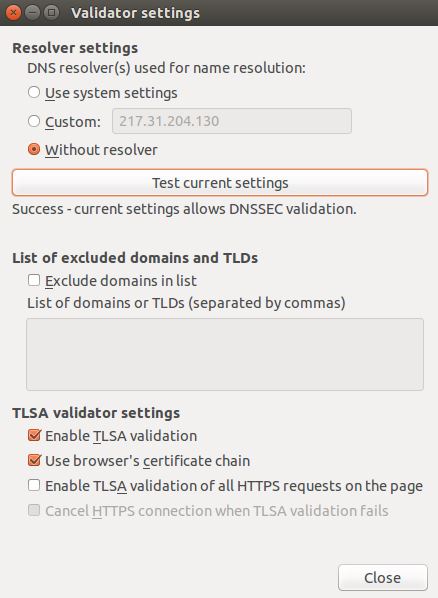Screen dimensions: 438x598
Task: Click the Validator settings title bar text
Action: click(135, 13)
